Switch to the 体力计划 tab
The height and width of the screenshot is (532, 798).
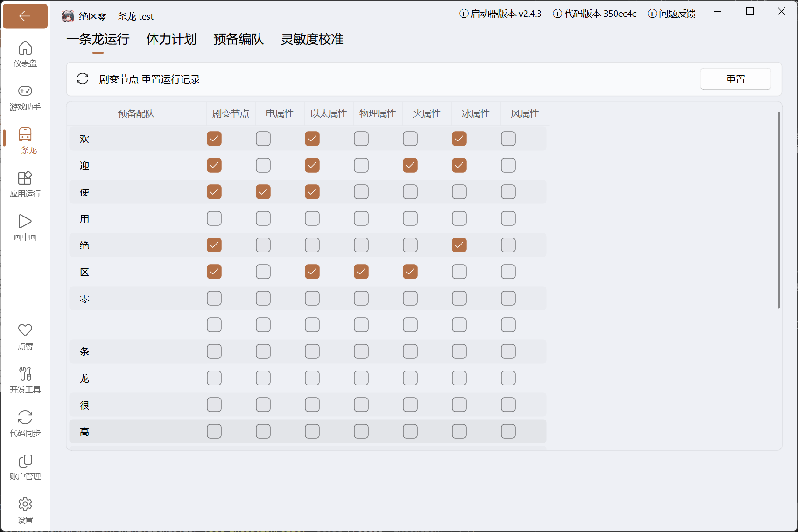tap(171, 39)
